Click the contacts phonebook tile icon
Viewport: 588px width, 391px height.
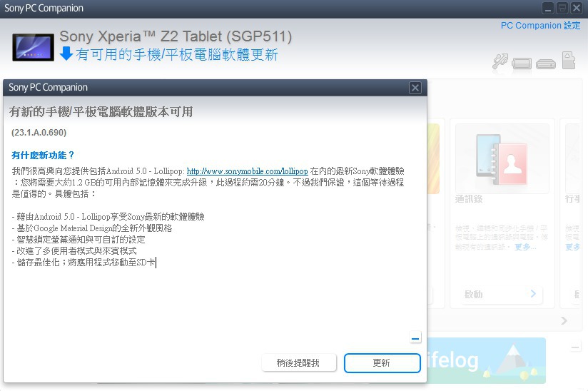pyautogui.click(x=502, y=159)
